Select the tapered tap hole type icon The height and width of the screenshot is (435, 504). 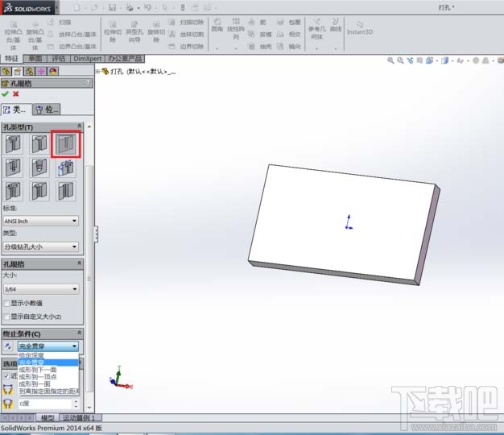coord(39,168)
